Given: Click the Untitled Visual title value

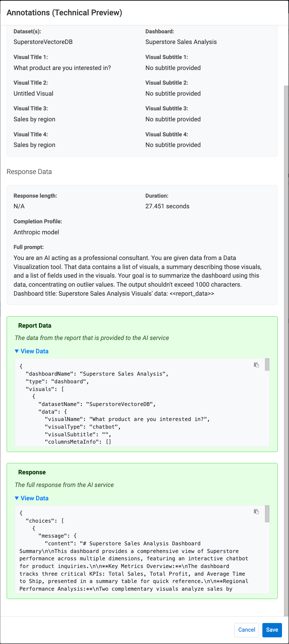Looking at the screenshot, I should point(33,94).
